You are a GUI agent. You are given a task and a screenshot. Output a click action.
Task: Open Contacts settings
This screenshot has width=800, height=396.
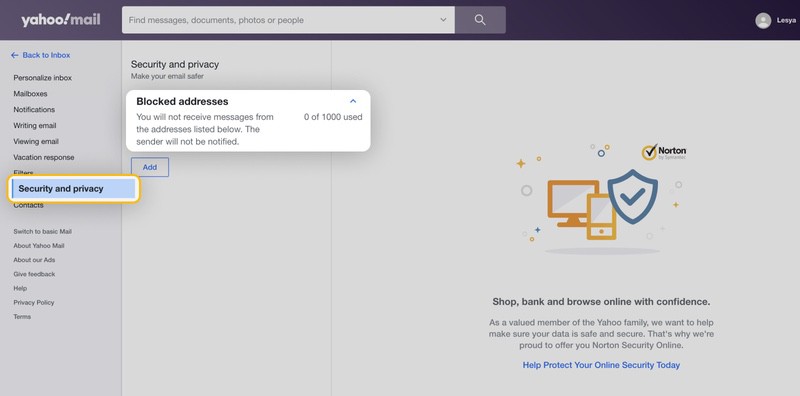[28, 205]
